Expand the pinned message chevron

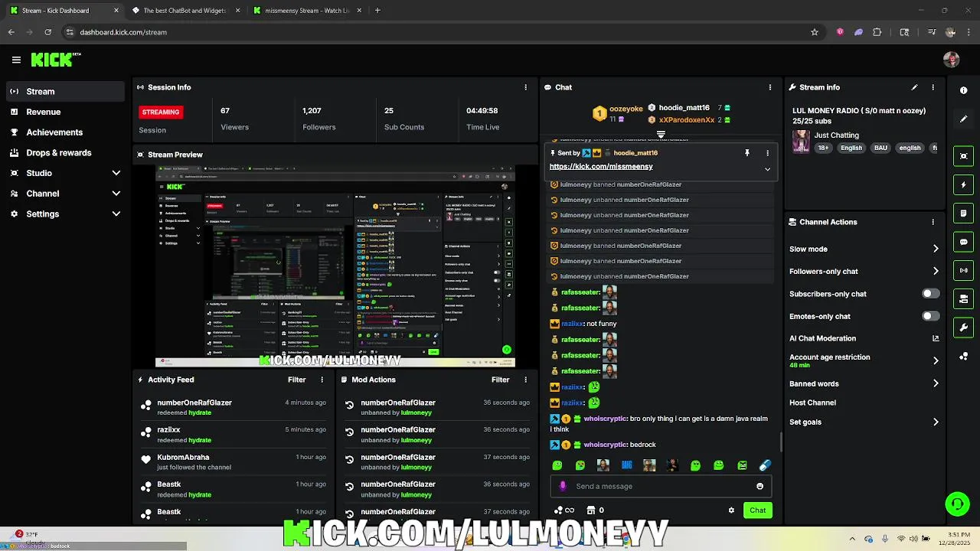point(767,169)
